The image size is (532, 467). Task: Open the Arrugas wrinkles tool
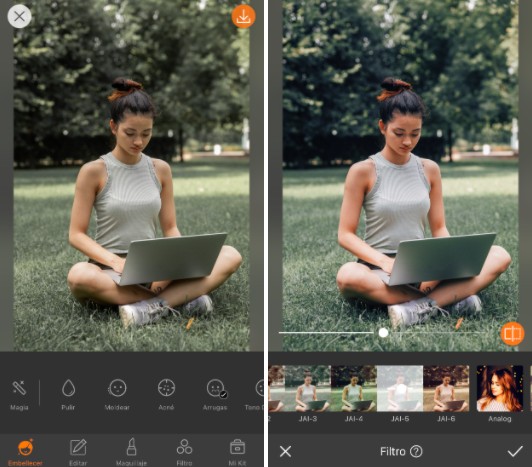coord(215,395)
